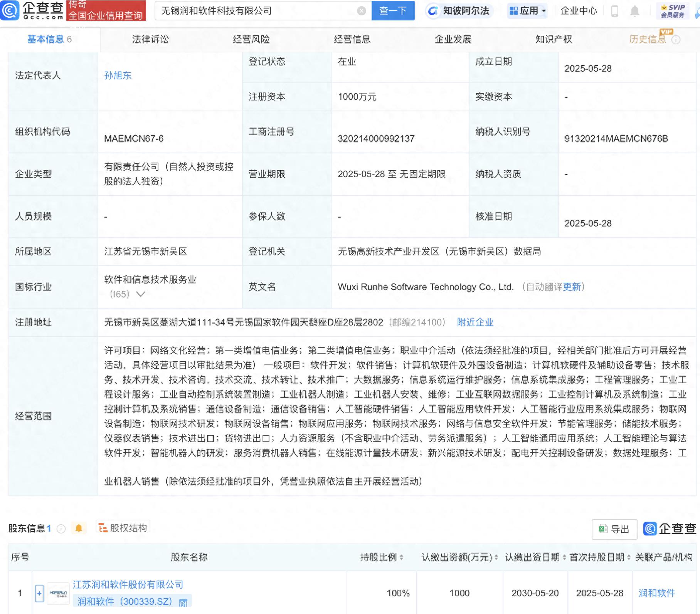Screen dimensions: 700x614
Task: Switch to 经营信息 tab
Action: [x=352, y=39]
